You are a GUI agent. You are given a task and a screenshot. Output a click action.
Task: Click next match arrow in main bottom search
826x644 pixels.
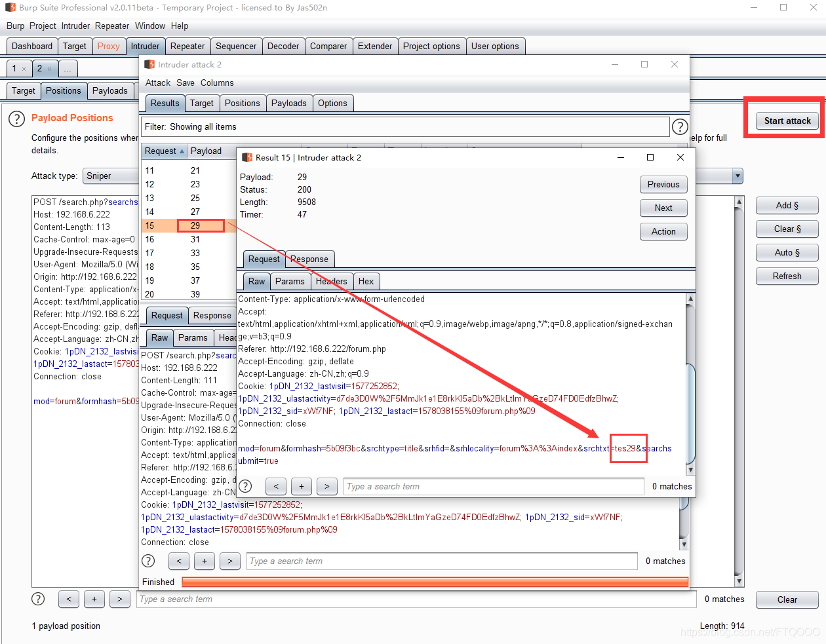(120, 599)
